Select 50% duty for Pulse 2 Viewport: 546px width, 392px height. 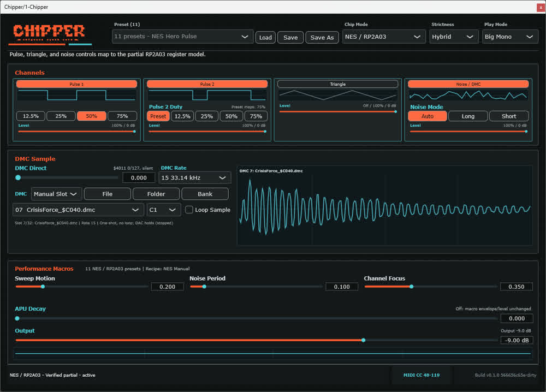pyautogui.click(x=231, y=116)
